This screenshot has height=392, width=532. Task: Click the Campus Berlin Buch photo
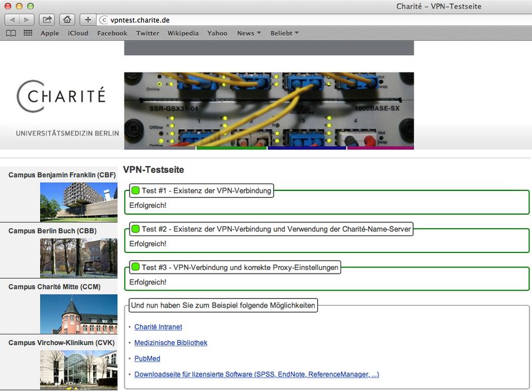79,258
